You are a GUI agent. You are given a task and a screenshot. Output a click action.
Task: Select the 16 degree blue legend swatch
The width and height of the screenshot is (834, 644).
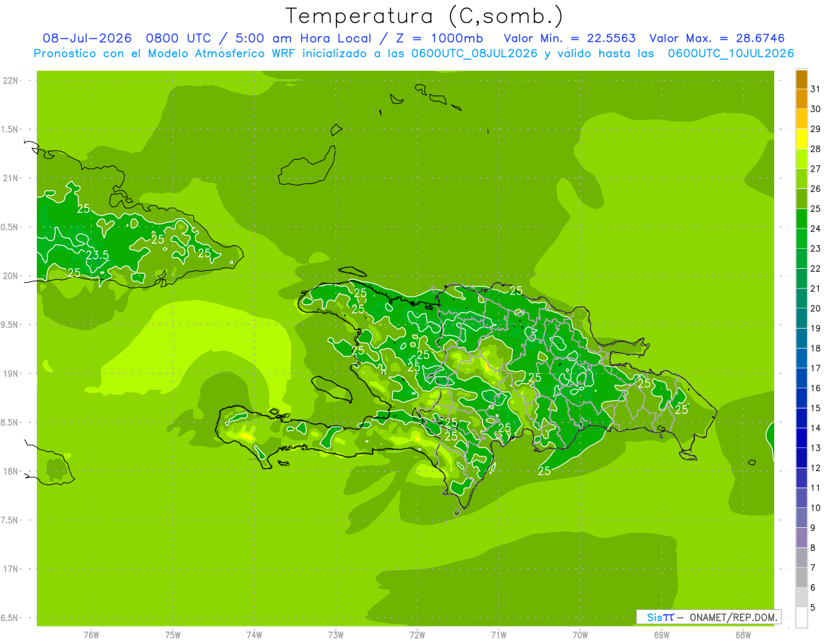[x=801, y=378]
